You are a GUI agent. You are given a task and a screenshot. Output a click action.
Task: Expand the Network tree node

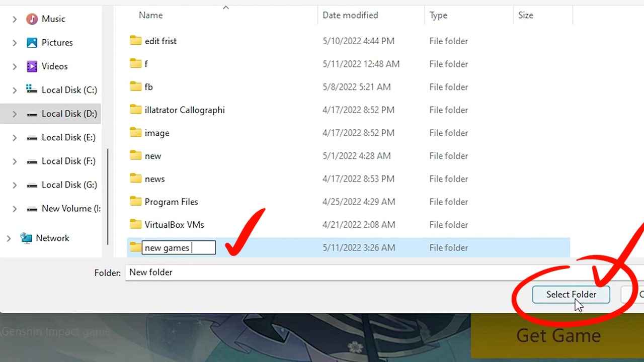point(9,238)
